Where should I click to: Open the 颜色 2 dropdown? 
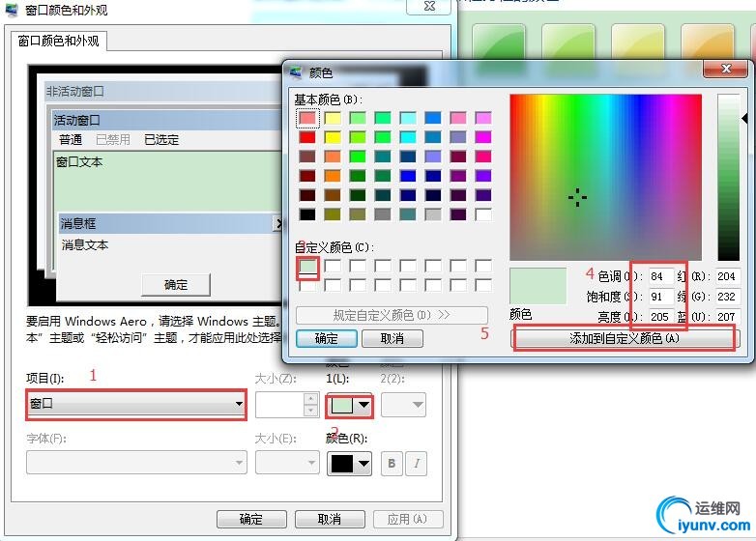[403, 405]
